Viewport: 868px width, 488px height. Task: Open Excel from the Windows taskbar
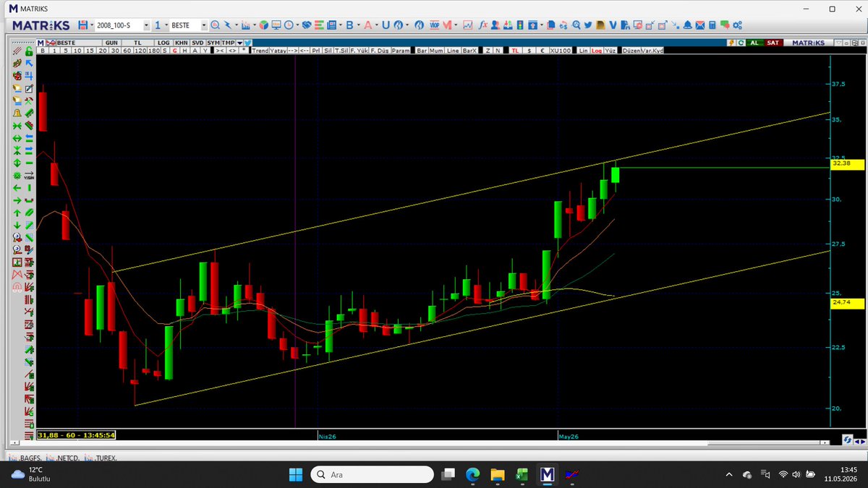520,474
